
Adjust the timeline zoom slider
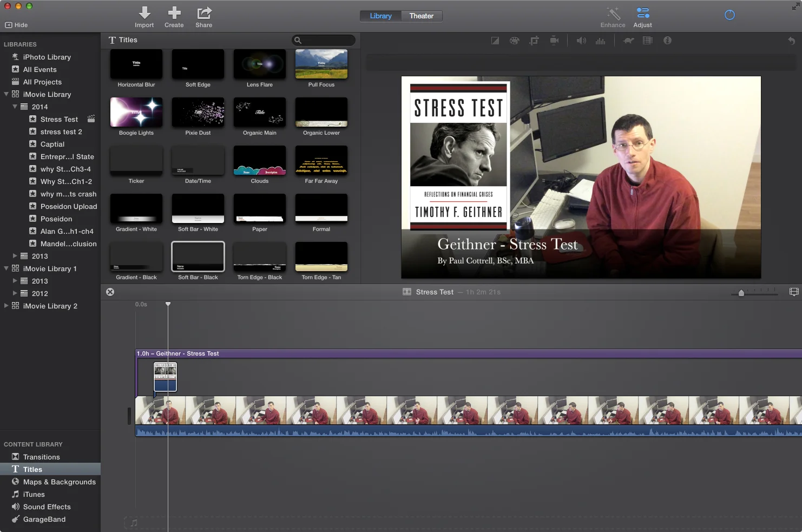tap(741, 293)
